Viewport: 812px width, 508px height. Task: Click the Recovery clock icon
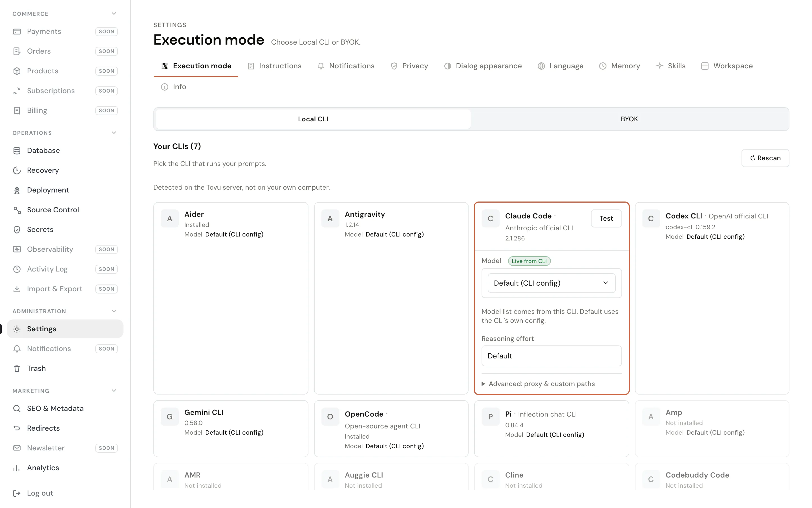pyautogui.click(x=17, y=170)
